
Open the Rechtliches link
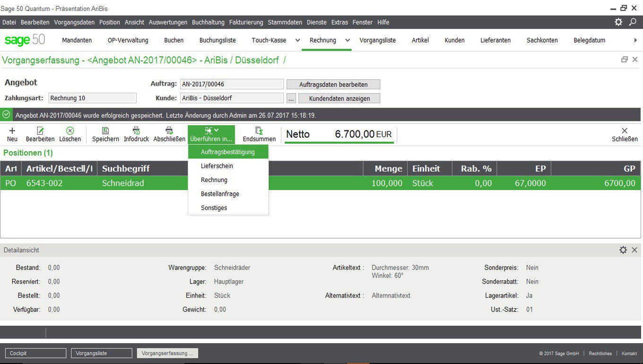600,354
